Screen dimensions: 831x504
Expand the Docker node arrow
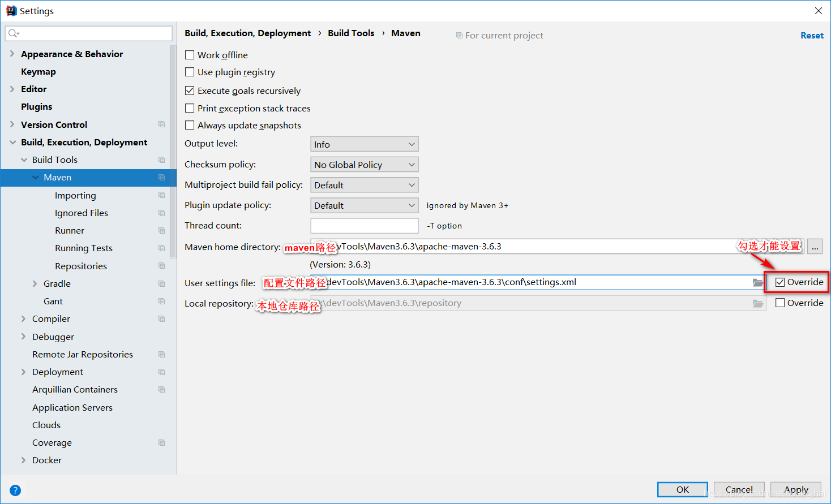[23, 460]
